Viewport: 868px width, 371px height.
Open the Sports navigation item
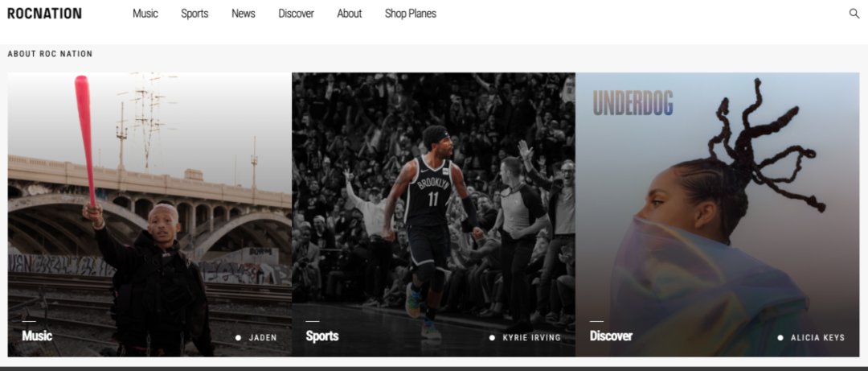point(194,14)
